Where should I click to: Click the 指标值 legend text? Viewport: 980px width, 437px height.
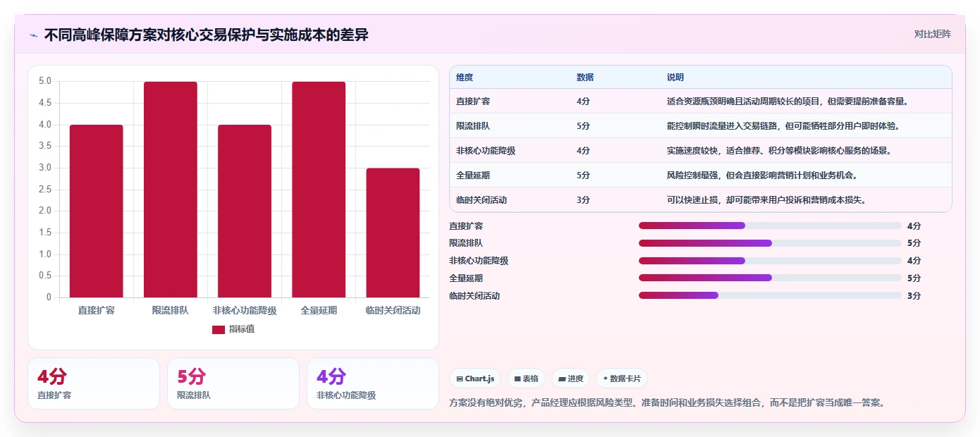click(x=242, y=329)
